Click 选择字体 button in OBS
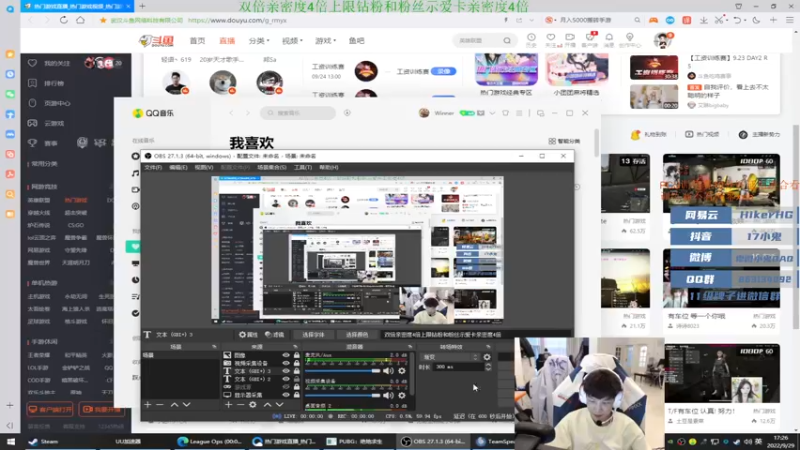800x450 pixels. coord(313,335)
